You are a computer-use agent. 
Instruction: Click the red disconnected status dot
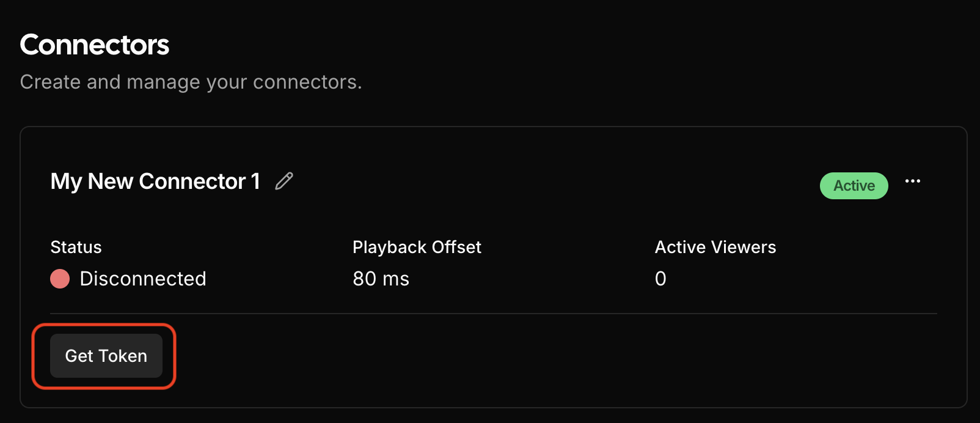[60, 279]
